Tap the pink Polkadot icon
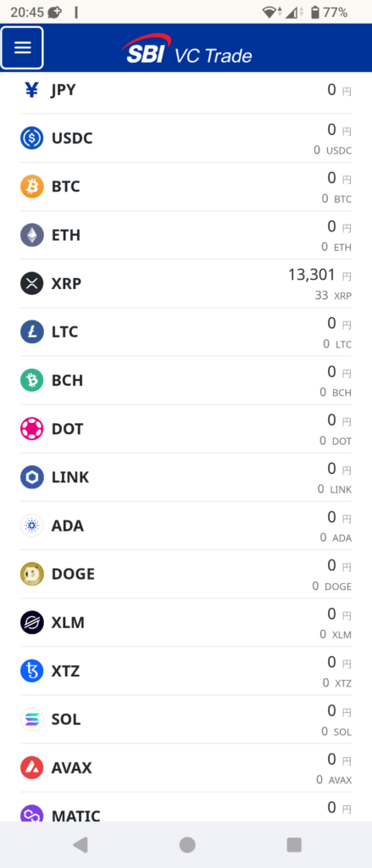 31,428
